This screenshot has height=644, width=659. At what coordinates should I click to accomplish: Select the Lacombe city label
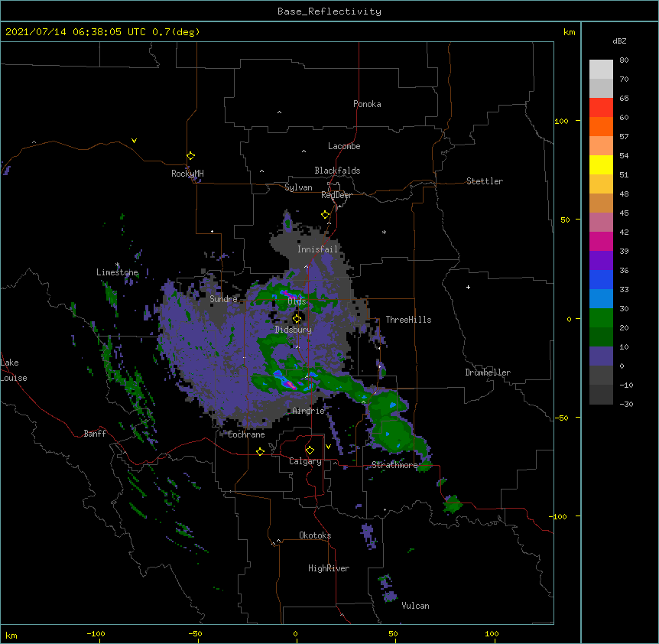point(344,146)
